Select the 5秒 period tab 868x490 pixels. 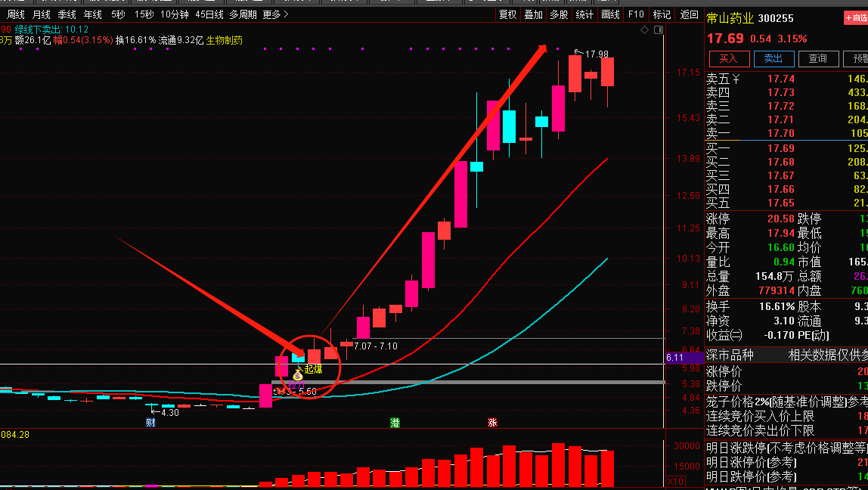coord(118,14)
